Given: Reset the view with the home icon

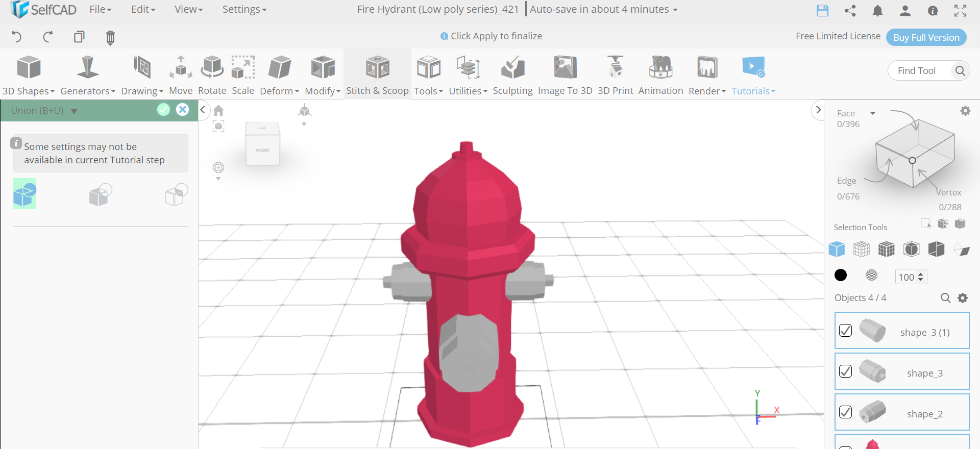Looking at the screenshot, I should point(218,110).
